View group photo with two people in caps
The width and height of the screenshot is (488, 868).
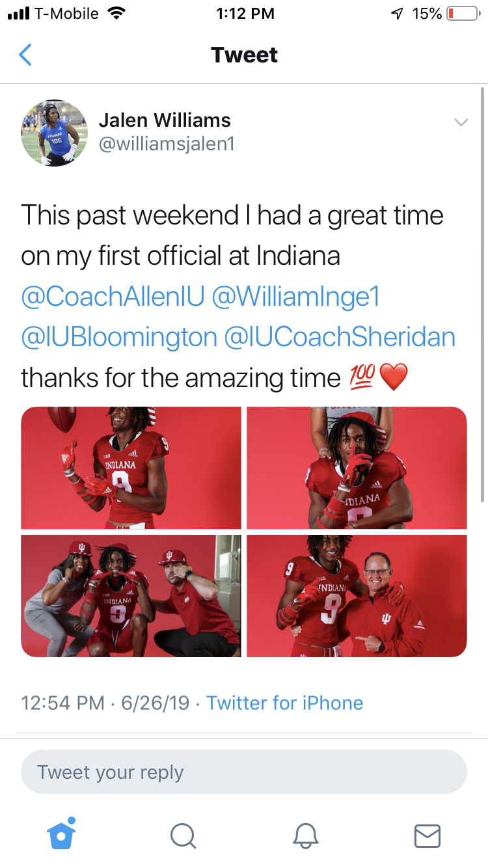click(x=131, y=596)
